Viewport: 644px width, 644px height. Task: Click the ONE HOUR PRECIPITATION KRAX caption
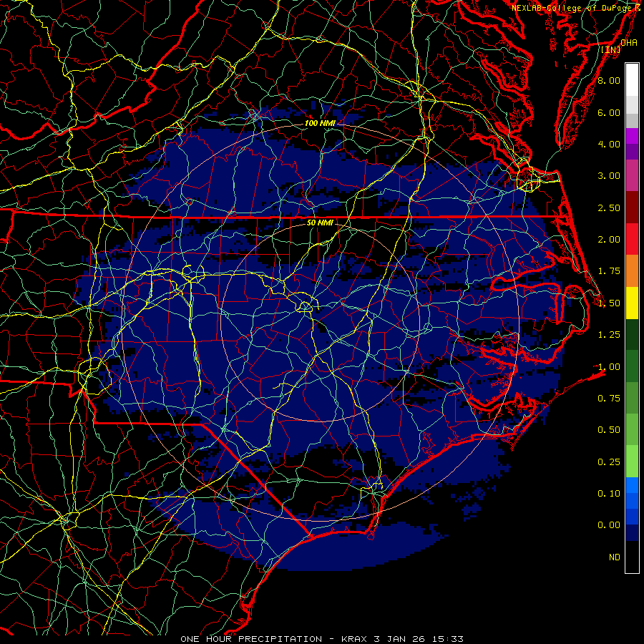pyautogui.click(x=322, y=639)
